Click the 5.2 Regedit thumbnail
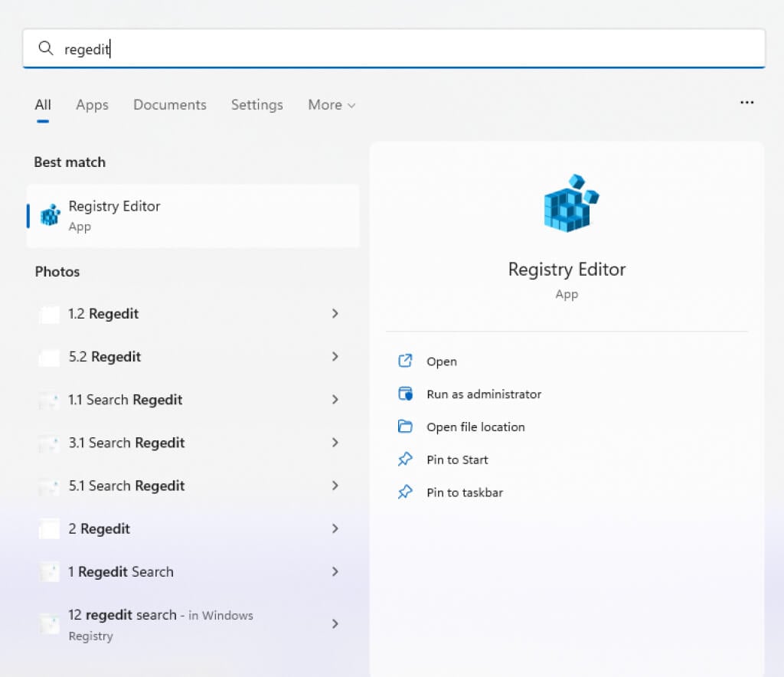 49,358
